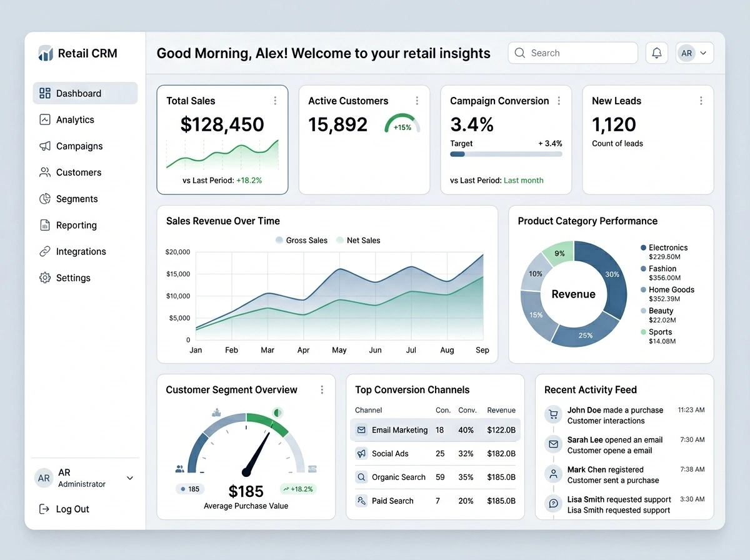Screen dimensions: 750x560
Task: Open Campaign Conversion card options menu
Action: point(559,101)
